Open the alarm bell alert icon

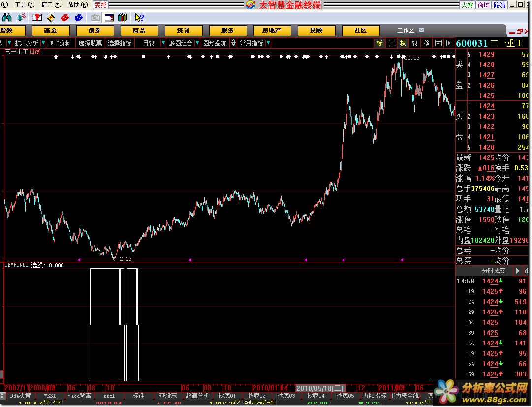pos(21,17)
